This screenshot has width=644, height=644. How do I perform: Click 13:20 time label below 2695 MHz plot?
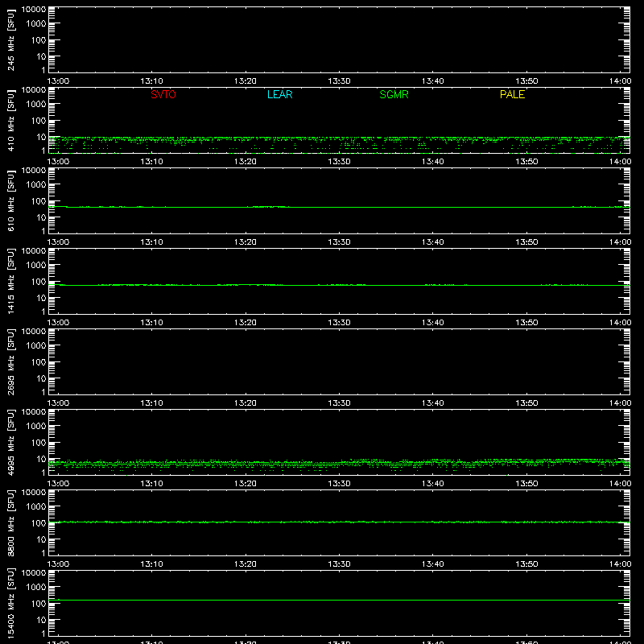(x=246, y=403)
